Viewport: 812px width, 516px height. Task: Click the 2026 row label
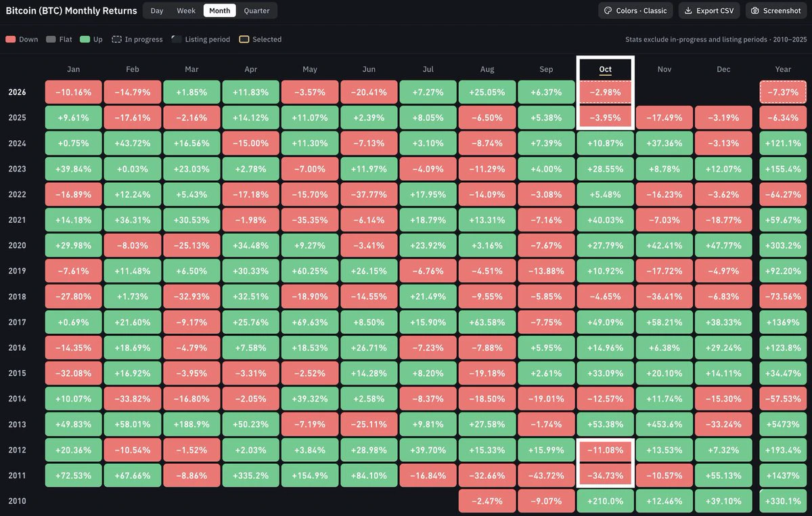point(17,92)
